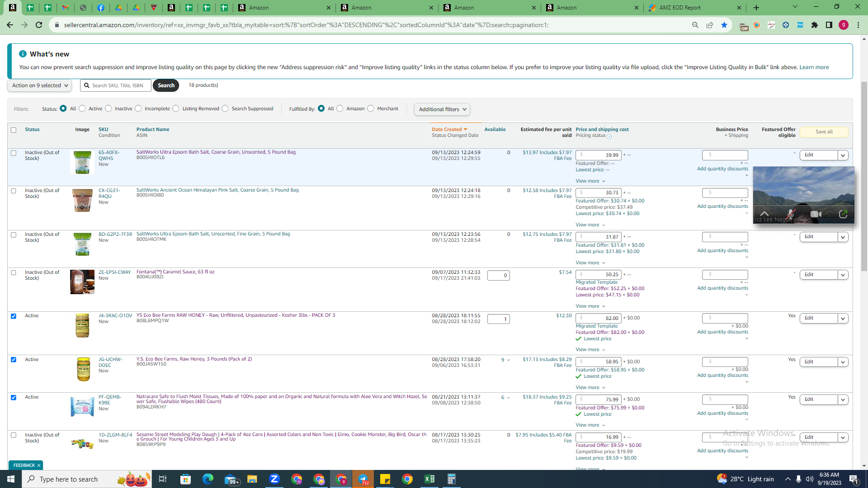This screenshot has height=488, width=868.
Task: Open Telegram from the taskbar
Action: tap(363, 479)
